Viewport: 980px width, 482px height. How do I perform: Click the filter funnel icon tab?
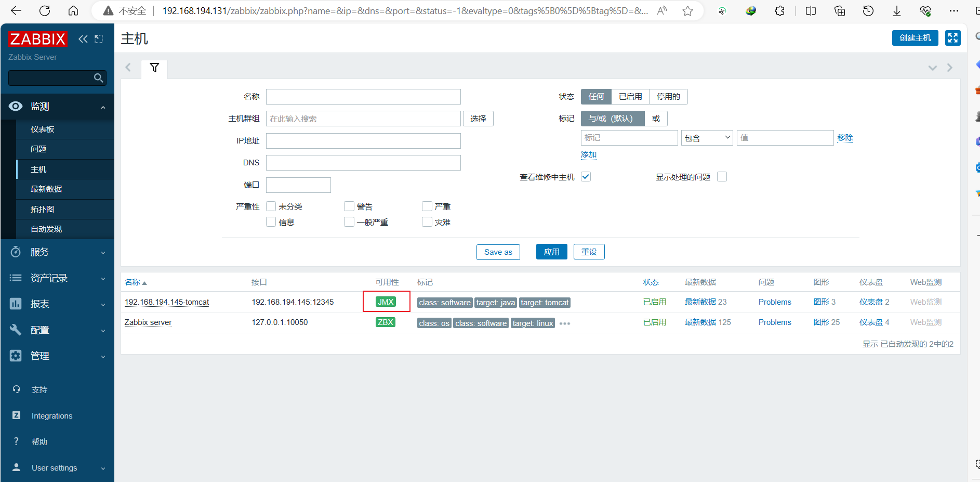154,68
